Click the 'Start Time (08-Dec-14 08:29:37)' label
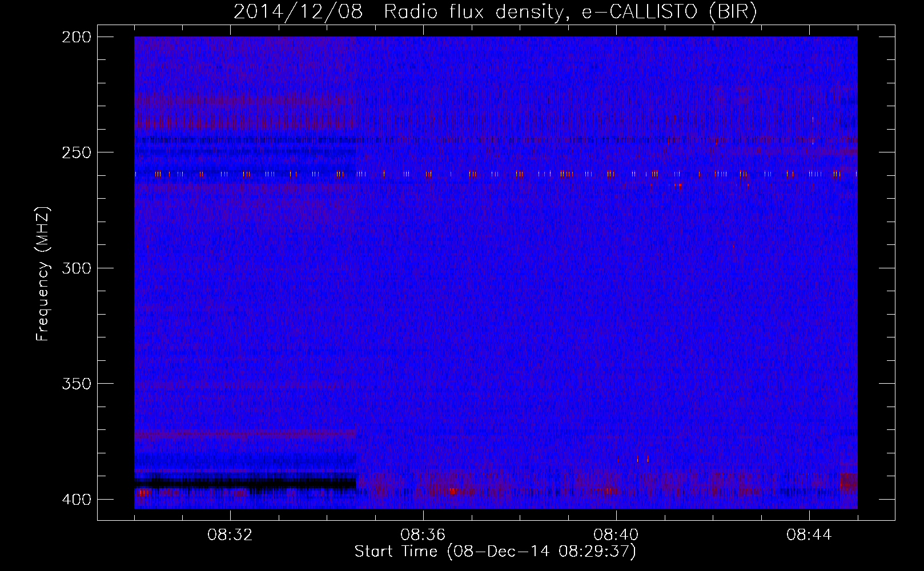 pyautogui.click(x=495, y=552)
